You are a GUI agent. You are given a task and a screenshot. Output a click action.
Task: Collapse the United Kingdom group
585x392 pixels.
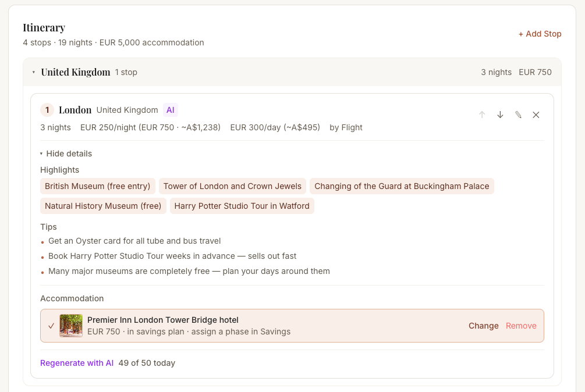point(34,72)
